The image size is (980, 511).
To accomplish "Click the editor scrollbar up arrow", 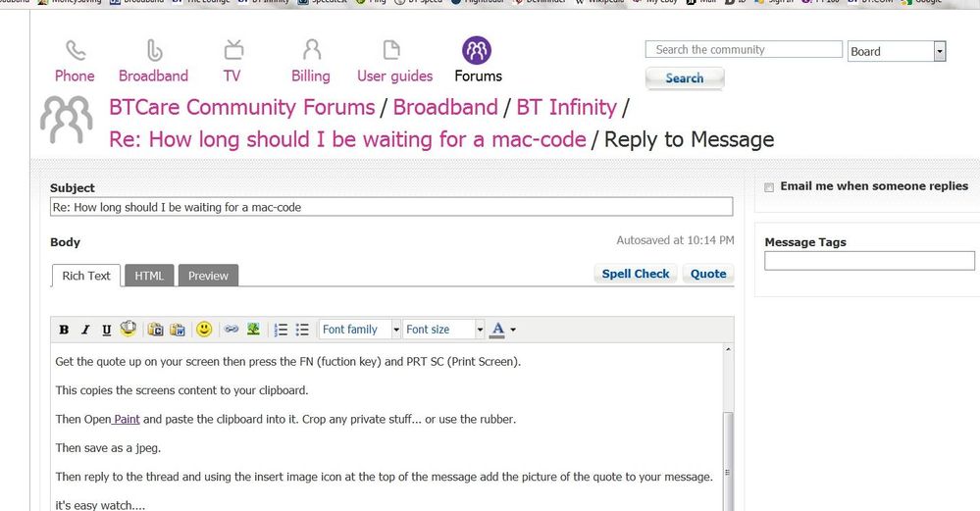I will point(728,349).
